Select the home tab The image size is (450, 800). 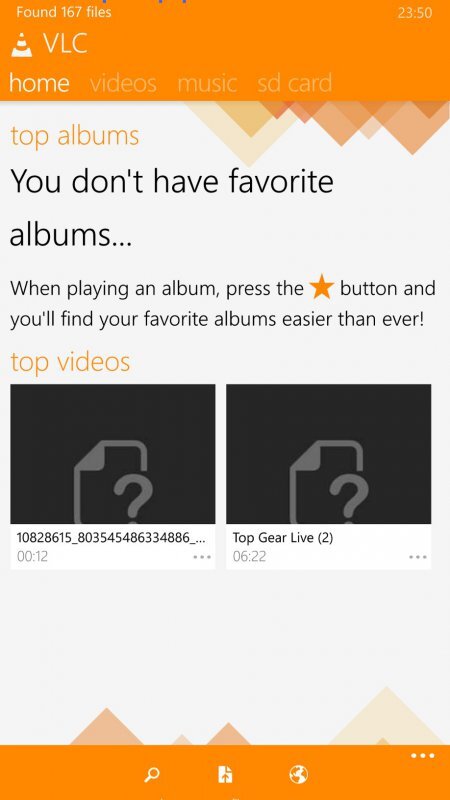[39, 83]
